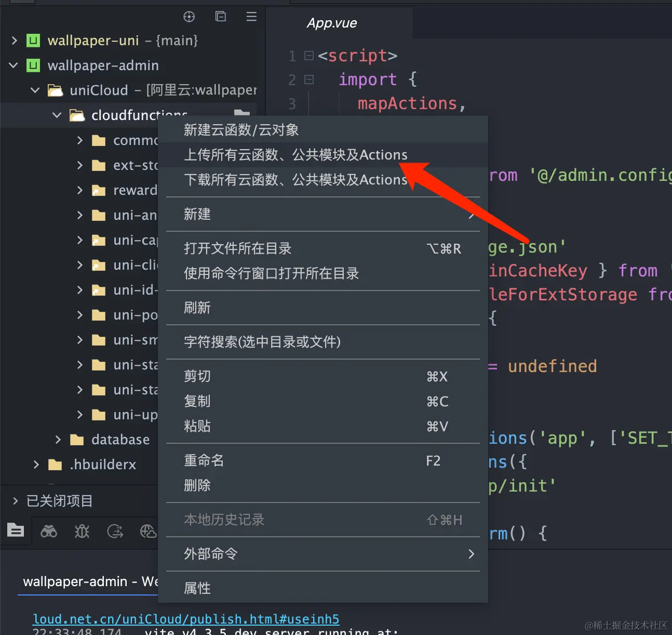The height and width of the screenshot is (635, 672).
Task: Click 刷新 in the context menu
Action: click(322, 308)
